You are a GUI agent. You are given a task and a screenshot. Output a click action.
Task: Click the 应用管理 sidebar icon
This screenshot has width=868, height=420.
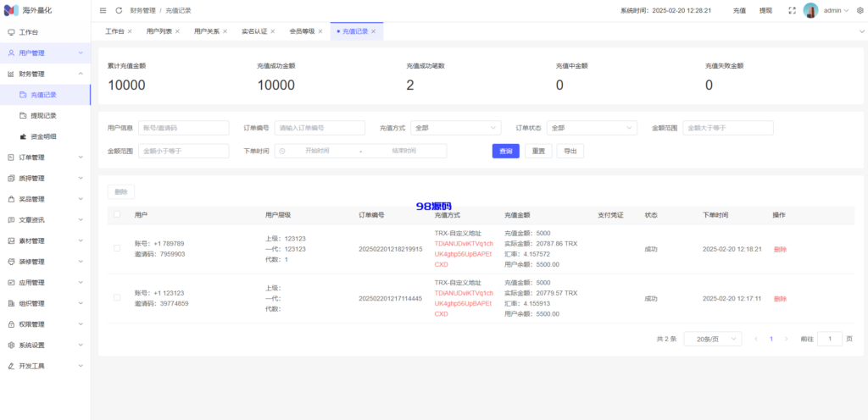11,282
